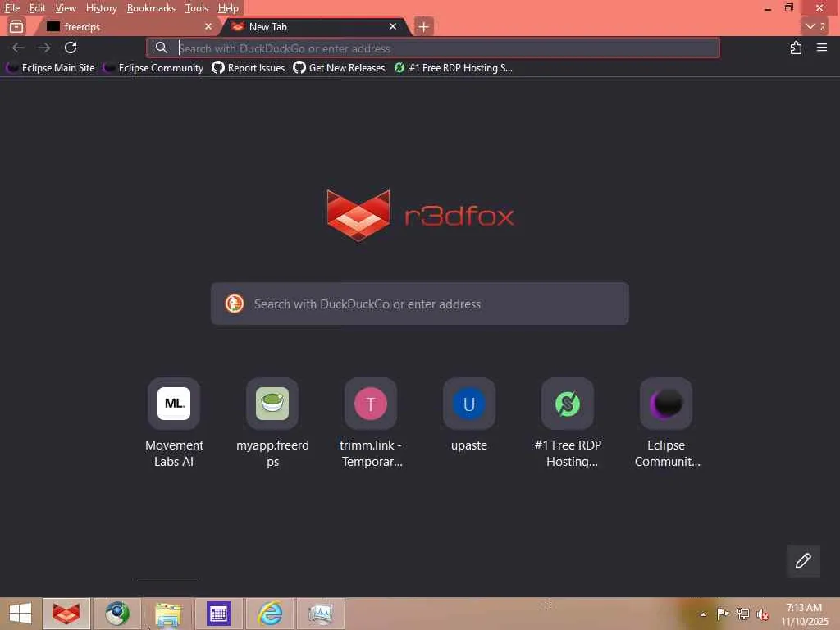Open Internet Explorer from taskbar
Viewport: 840px width, 630px height.
point(270,614)
